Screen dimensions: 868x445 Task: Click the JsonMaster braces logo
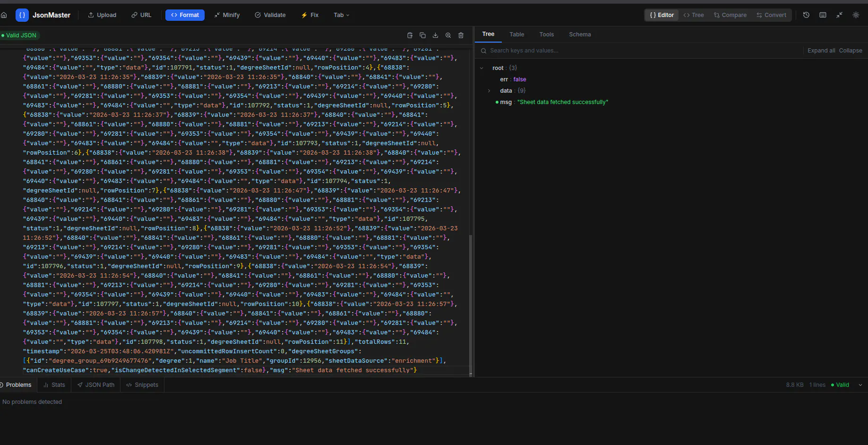[x=22, y=15]
